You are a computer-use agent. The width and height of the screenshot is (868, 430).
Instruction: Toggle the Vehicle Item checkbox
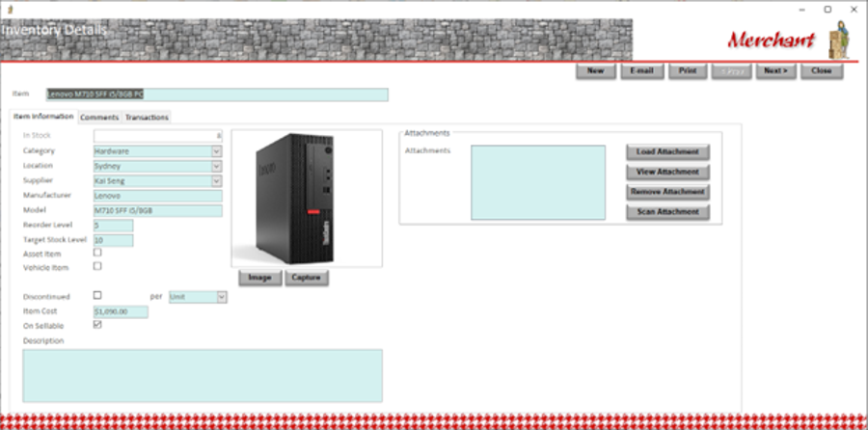(97, 266)
